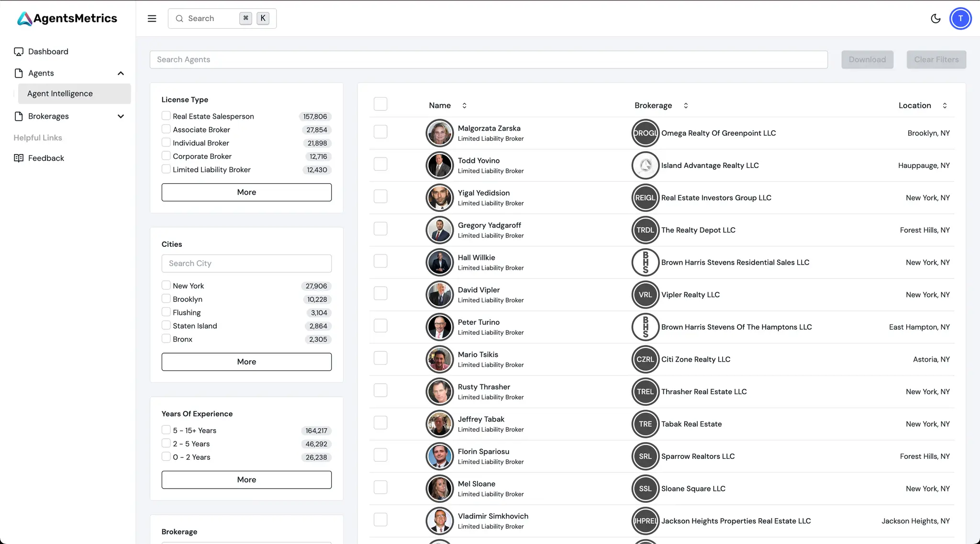Click Brown Harris Stevens Residential logo

coord(645,262)
